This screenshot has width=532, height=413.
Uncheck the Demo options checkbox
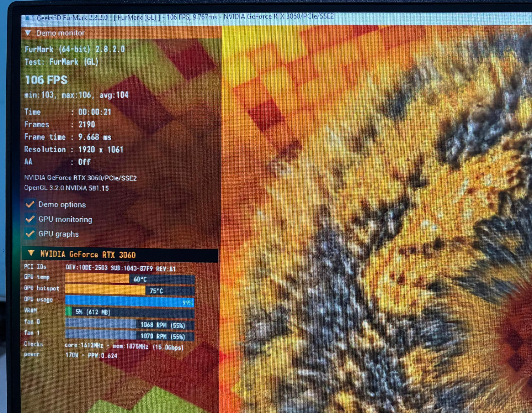click(30, 204)
